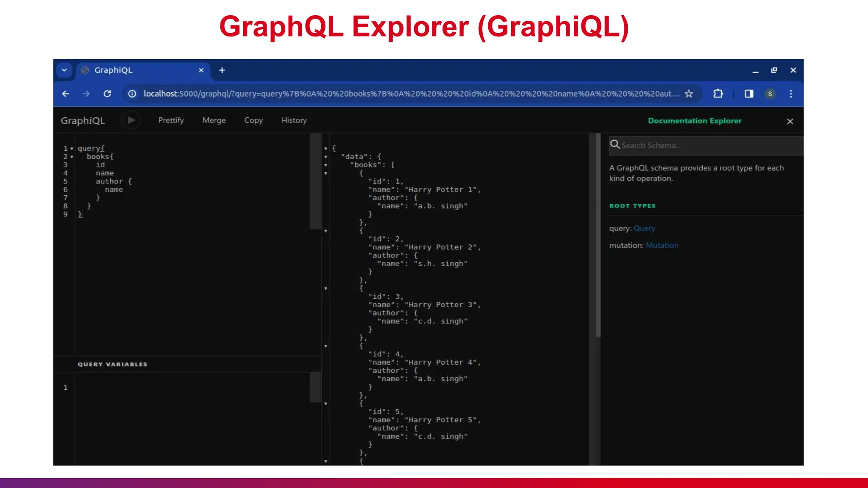This screenshot has height=488, width=868.
Task: View site information icon in address bar
Action: (132, 94)
